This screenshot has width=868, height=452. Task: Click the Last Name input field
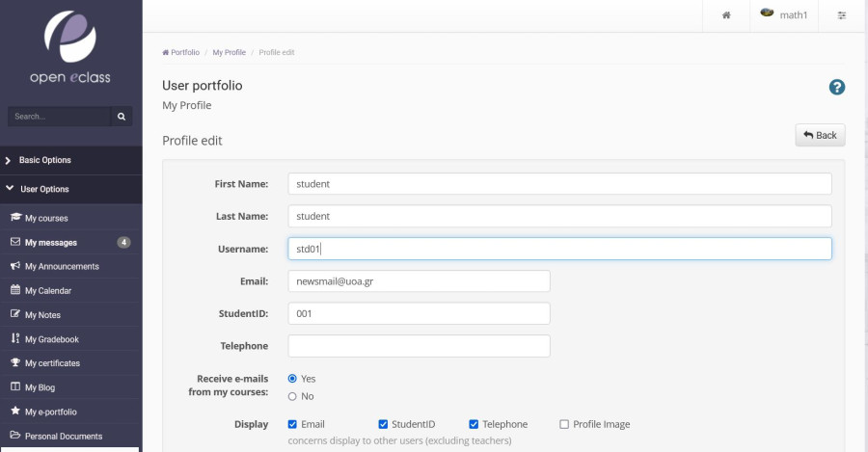point(559,216)
